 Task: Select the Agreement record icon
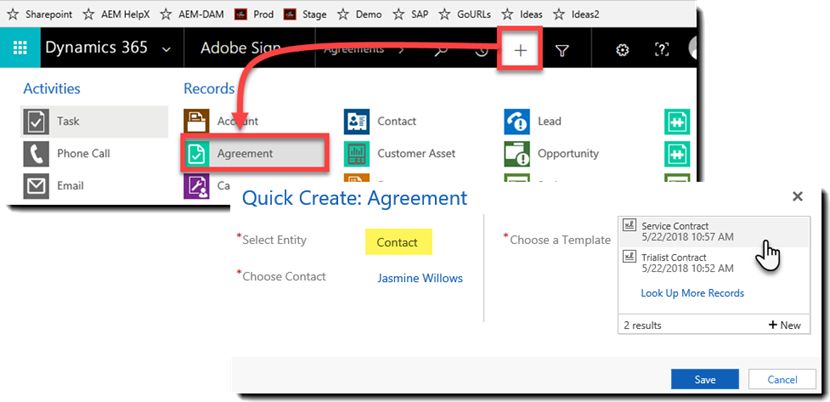point(196,154)
